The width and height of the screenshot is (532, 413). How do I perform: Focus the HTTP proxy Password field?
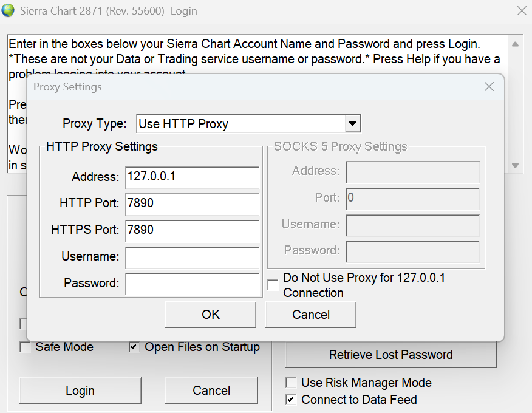coord(192,283)
